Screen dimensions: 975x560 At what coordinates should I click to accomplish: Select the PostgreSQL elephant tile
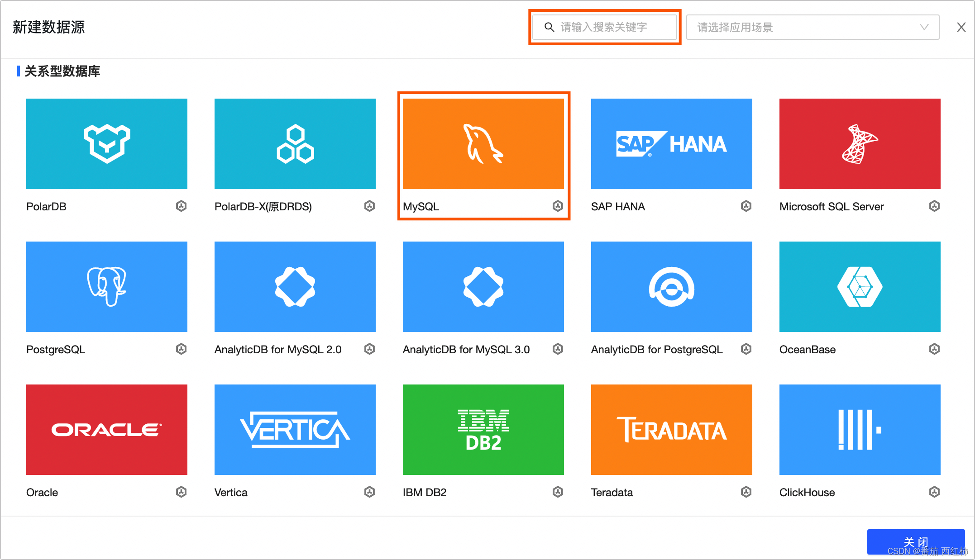click(107, 287)
